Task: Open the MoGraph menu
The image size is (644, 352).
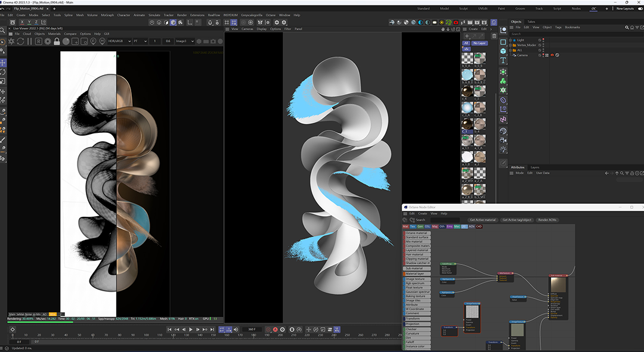Action: (107, 15)
